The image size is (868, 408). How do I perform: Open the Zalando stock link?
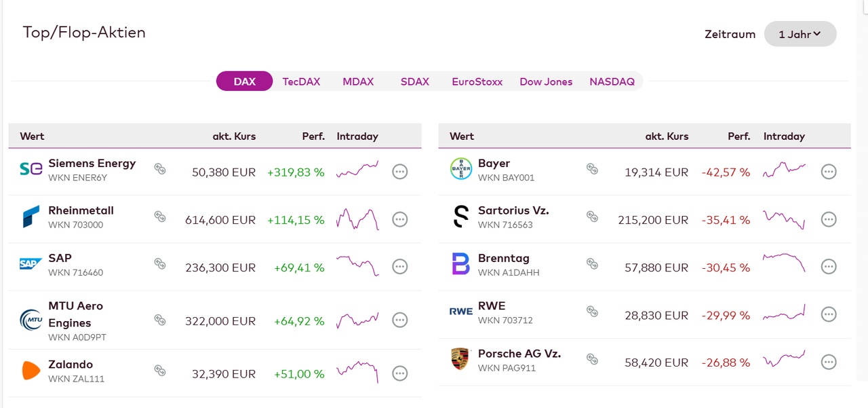pos(71,365)
